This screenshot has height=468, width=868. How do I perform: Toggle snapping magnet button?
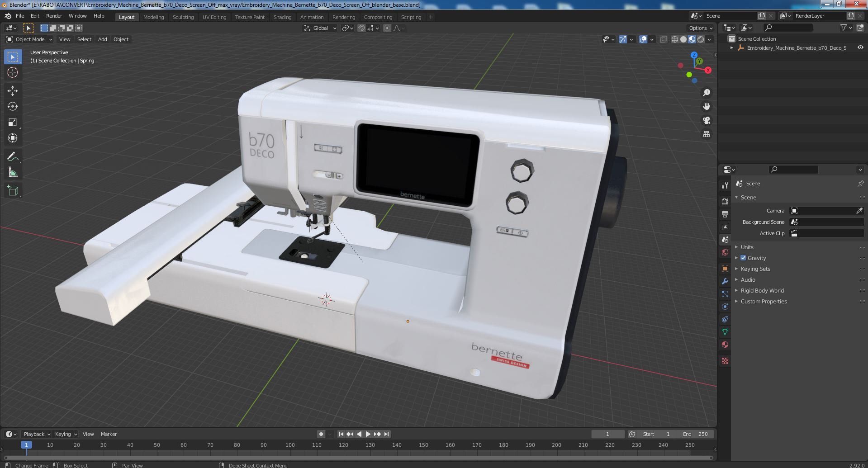tap(361, 28)
